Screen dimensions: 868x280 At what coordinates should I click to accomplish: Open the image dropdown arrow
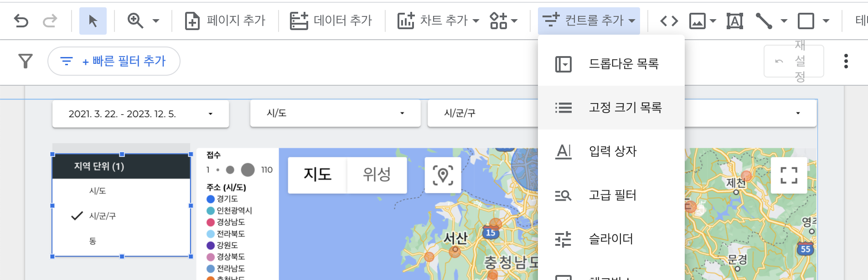tap(713, 21)
